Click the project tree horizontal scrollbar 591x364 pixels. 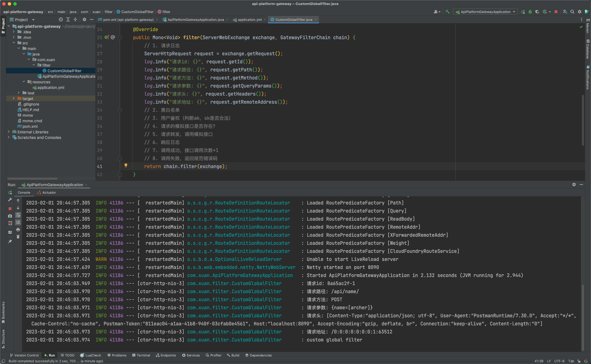point(32,178)
